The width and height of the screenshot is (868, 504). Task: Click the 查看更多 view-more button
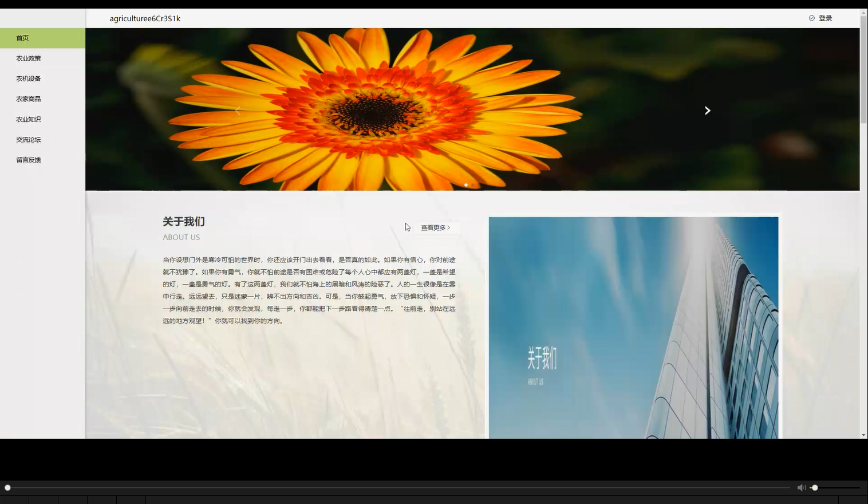(x=436, y=227)
